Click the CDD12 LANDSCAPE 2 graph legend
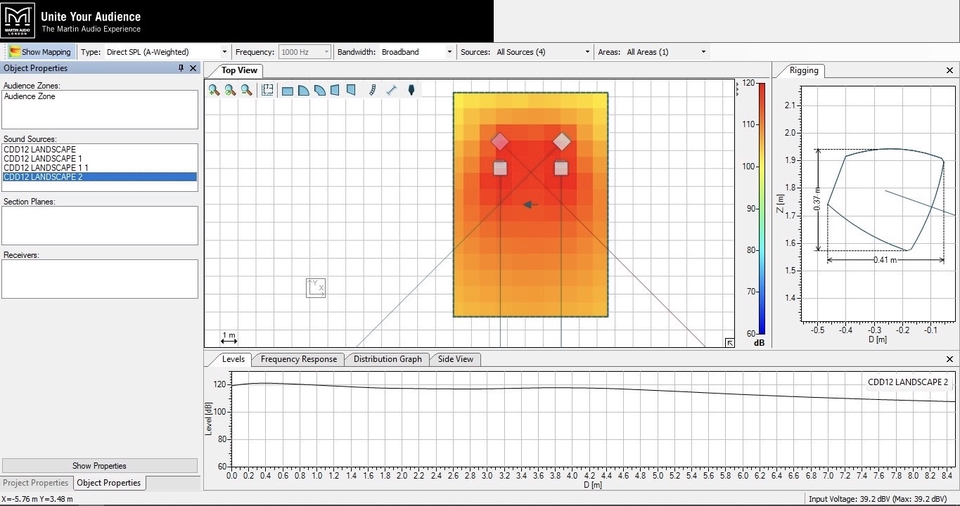The image size is (960, 506). point(907,382)
